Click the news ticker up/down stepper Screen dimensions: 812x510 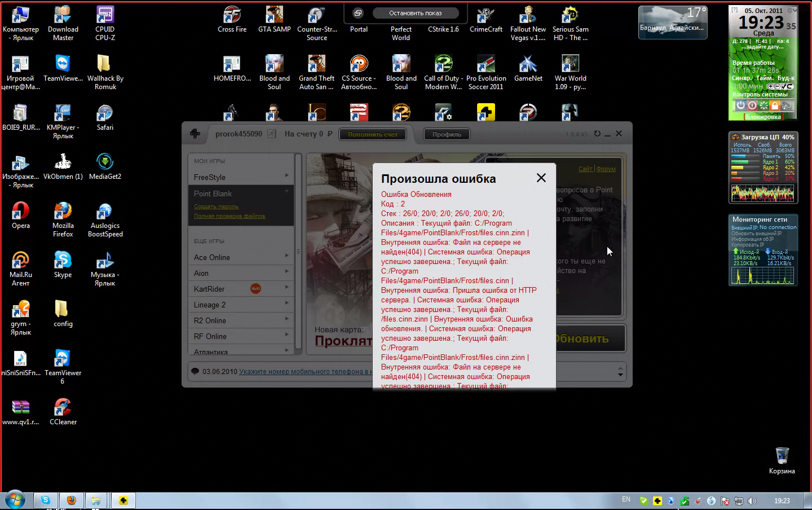620,371
